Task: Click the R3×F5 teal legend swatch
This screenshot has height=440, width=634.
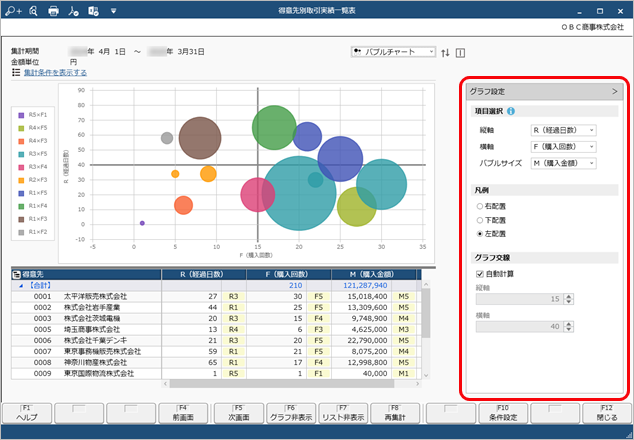Action: tap(21, 154)
